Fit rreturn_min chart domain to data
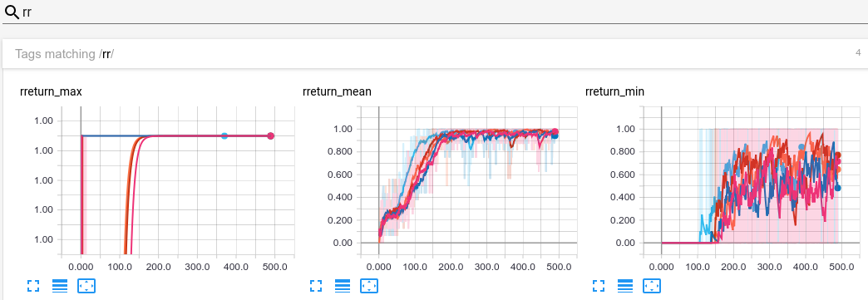The height and width of the screenshot is (300, 868). pos(652,286)
